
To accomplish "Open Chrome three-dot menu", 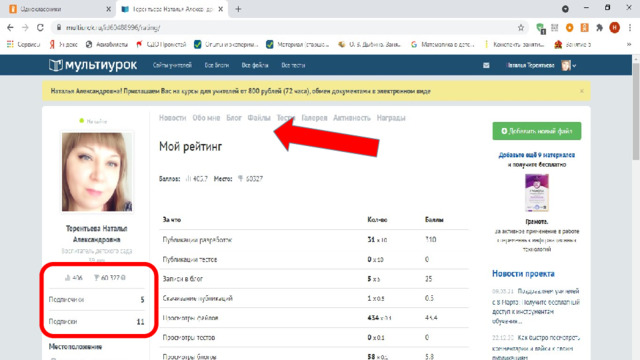I will pos(630,27).
